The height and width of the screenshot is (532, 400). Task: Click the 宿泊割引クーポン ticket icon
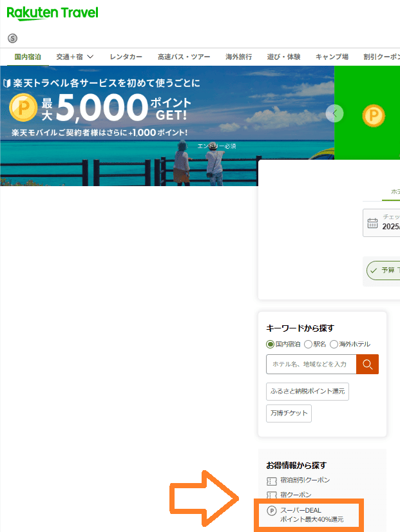(271, 481)
